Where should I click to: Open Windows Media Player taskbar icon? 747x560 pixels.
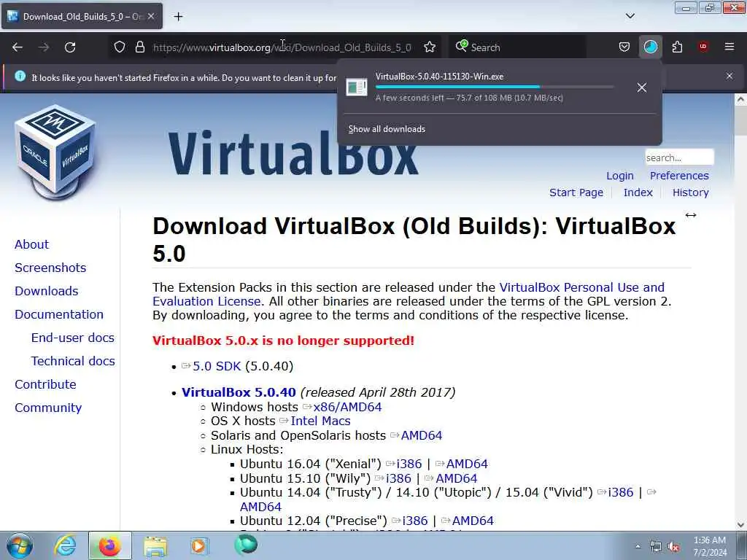200,545
